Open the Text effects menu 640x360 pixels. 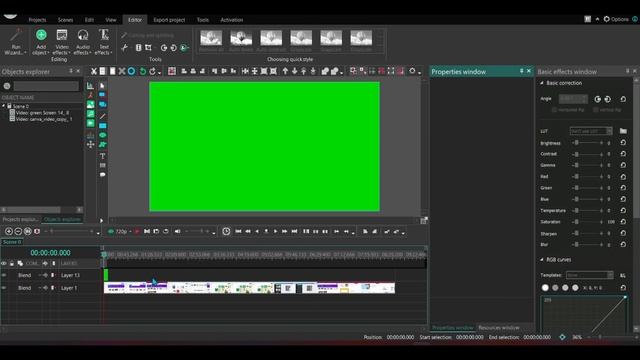104,42
